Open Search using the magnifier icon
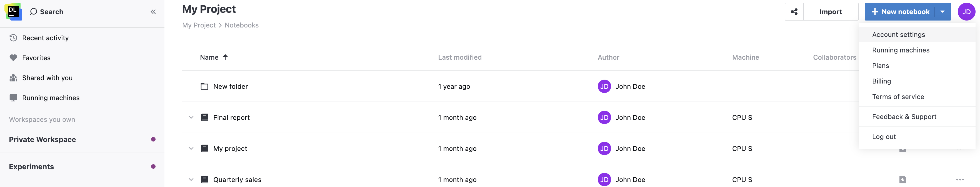Screen dimensions: 980x187 point(34,11)
